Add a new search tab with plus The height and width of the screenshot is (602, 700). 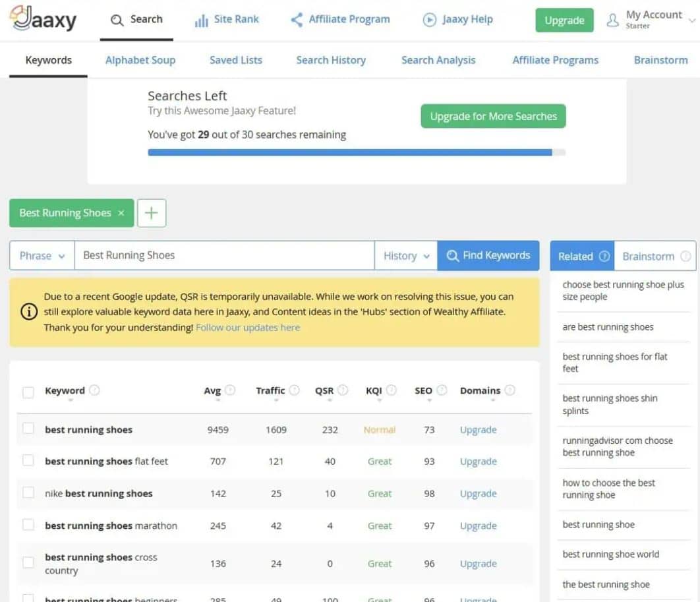(x=152, y=213)
